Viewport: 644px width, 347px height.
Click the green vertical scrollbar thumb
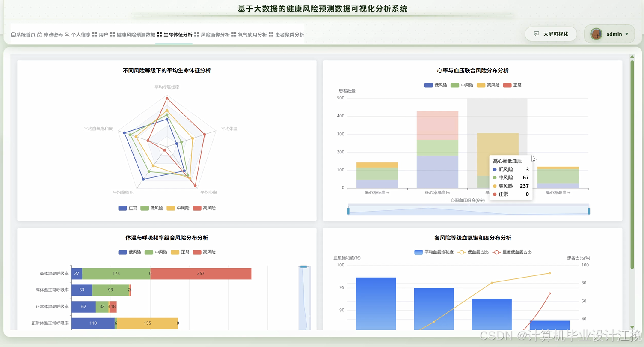click(632, 165)
